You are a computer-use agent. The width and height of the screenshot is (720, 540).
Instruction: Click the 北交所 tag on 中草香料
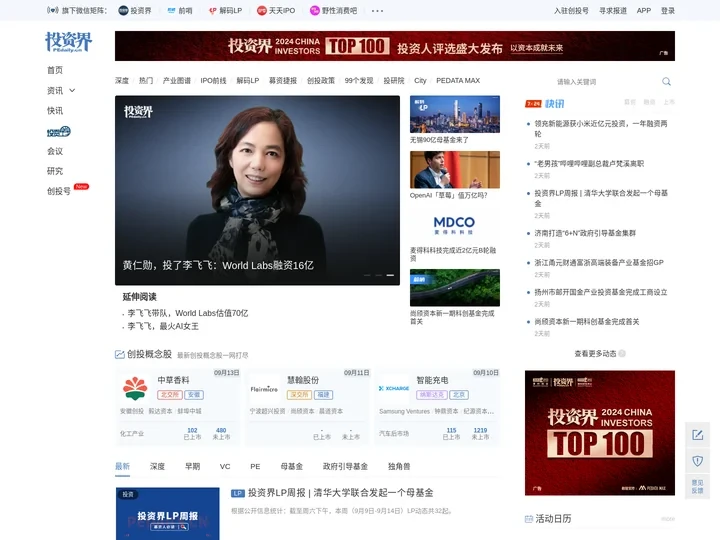(169, 395)
